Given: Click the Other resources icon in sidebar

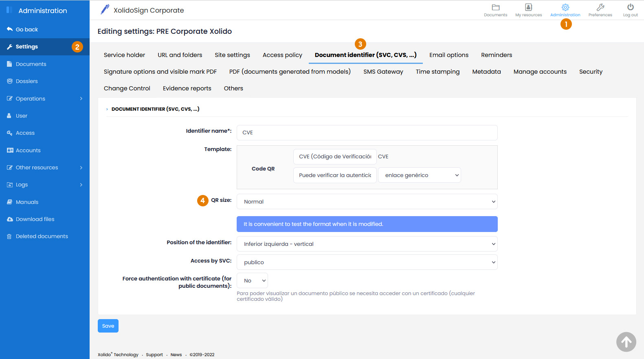Looking at the screenshot, I should click(10, 168).
